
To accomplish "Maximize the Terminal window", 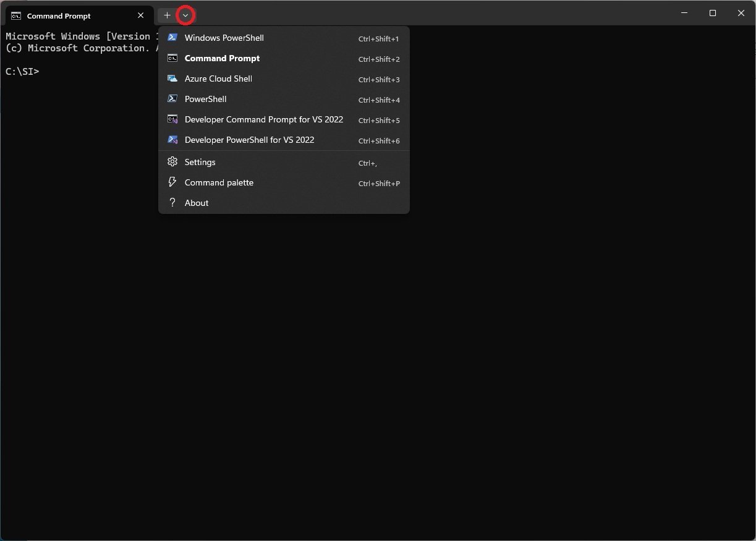I will [713, 13].
